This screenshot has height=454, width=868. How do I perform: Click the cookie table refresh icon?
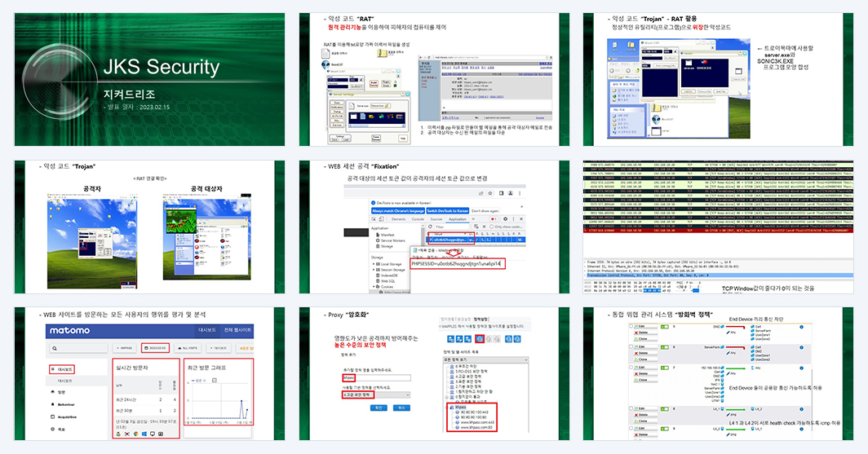point(430,227)
